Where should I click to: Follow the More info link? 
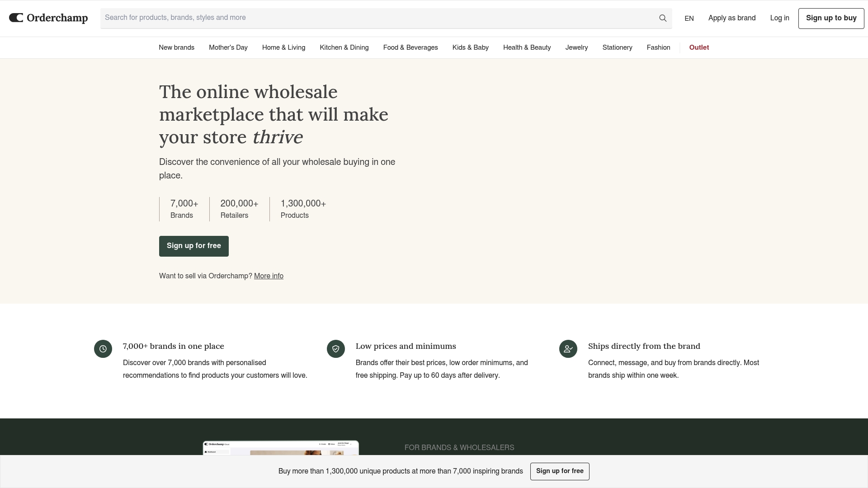pos(269,276)
